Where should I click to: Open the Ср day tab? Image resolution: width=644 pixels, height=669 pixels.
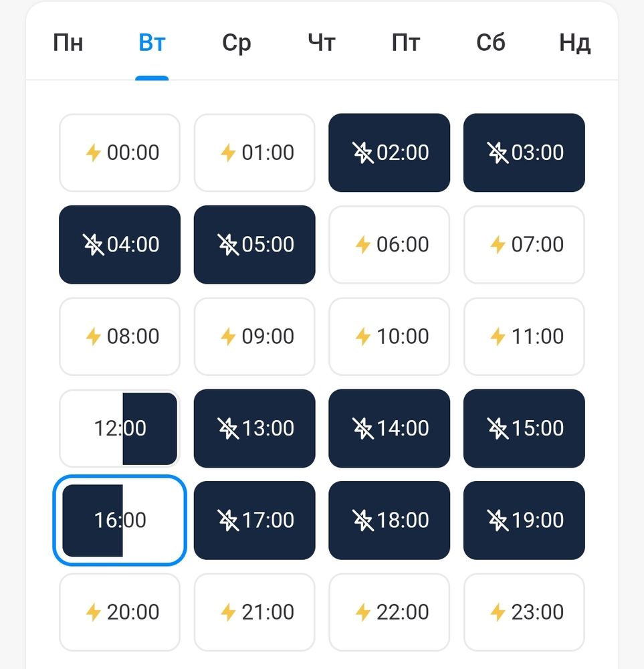236,44
